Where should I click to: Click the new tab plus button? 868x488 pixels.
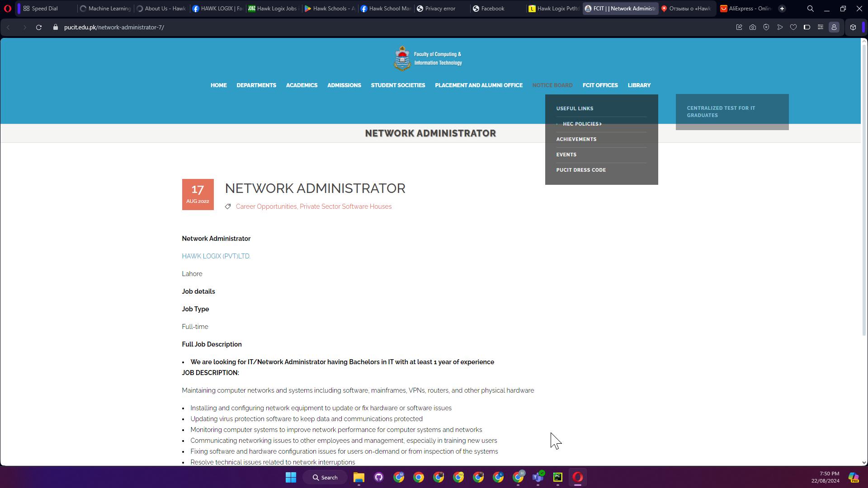tap(782, 9)
